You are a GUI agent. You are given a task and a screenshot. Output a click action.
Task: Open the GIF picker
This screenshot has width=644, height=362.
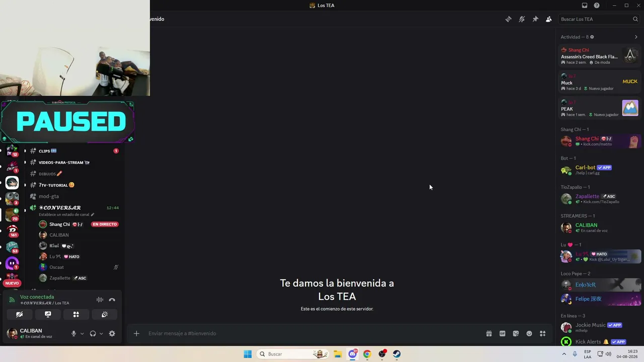click(502, 333)
